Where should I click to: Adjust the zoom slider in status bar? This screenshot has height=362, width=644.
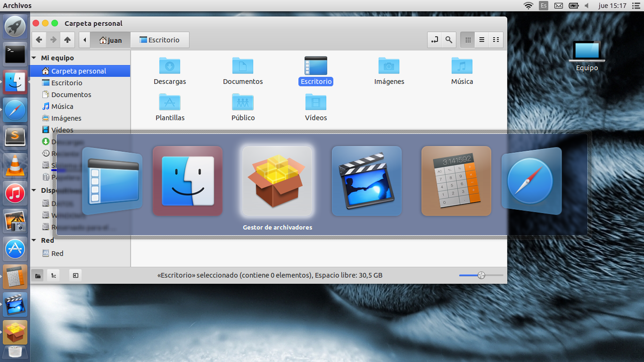point(481,275)
